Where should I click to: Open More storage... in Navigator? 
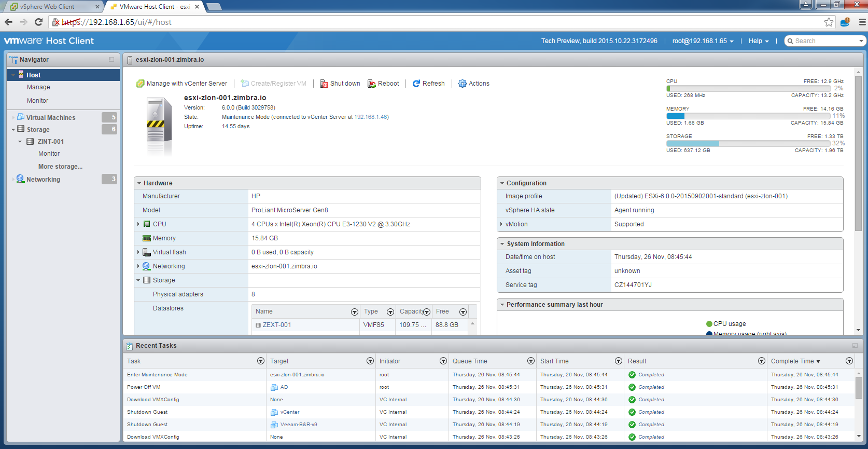point(60,167)
